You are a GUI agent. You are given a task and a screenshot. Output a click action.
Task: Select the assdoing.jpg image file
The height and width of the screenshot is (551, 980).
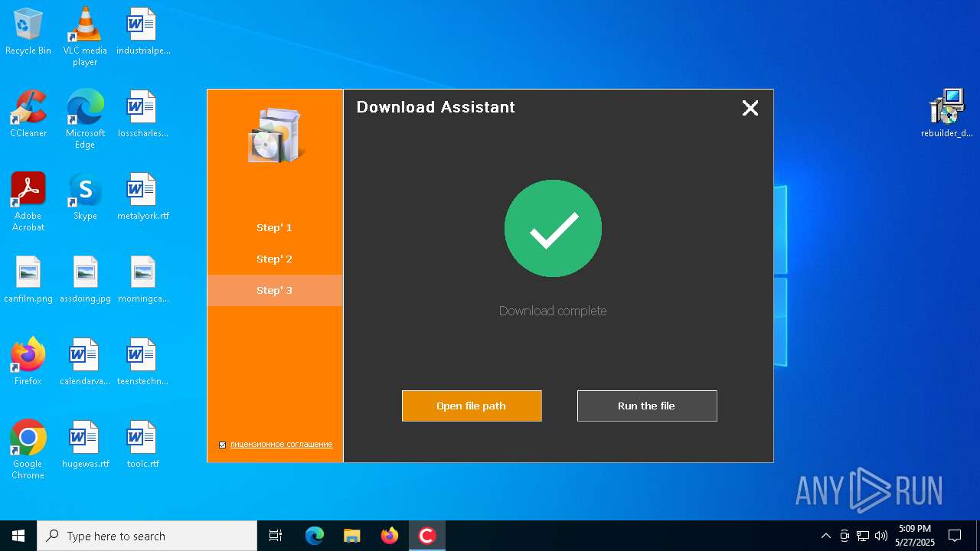(85, 279)
